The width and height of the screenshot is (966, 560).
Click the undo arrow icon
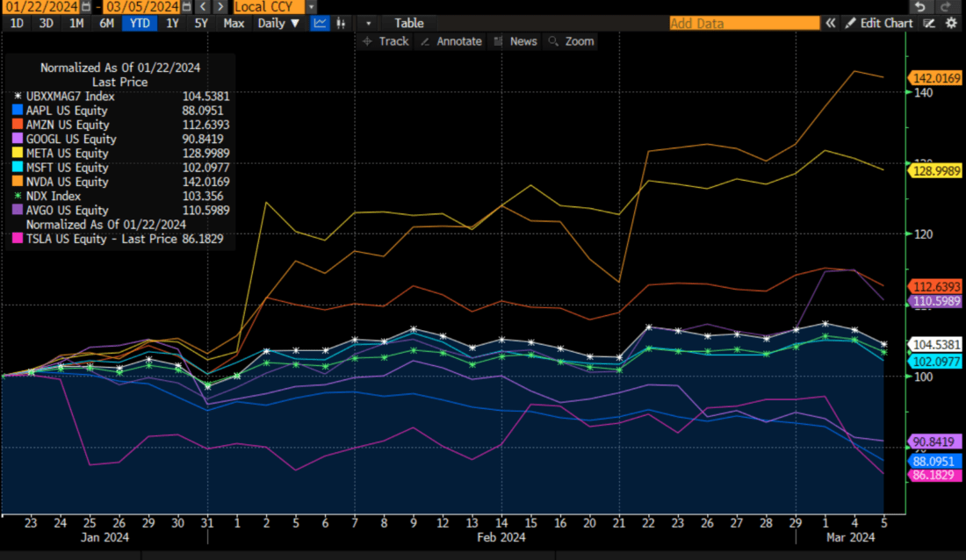(x=920, y=6)
